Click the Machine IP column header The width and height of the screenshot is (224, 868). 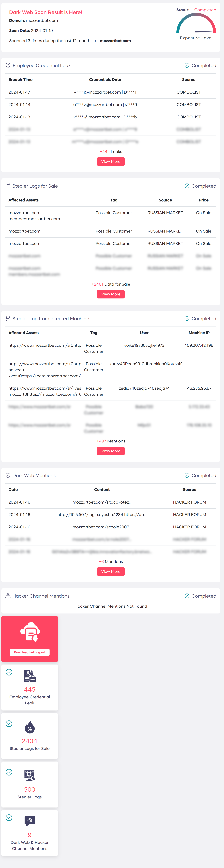click(199, 333)
